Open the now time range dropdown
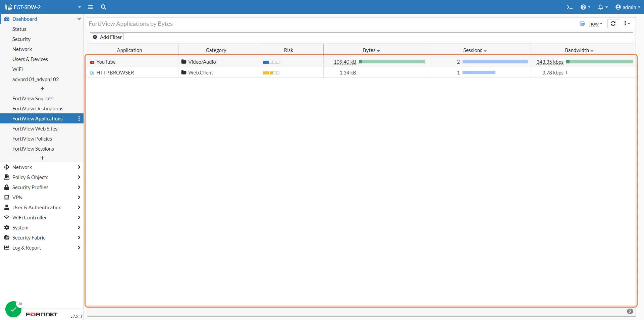The width and height of the screenshot is (644, 320). coord(596,24)
